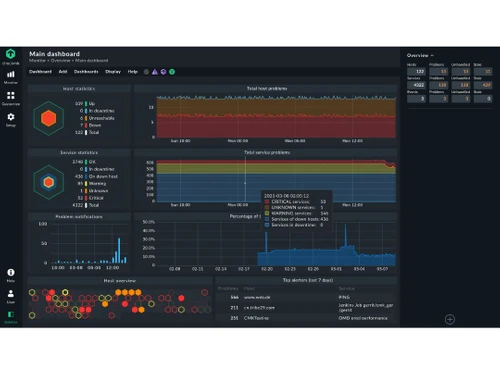Click the Service column header in Top alerters
Viewport: 500px width, 375px height.
[346, 289]
